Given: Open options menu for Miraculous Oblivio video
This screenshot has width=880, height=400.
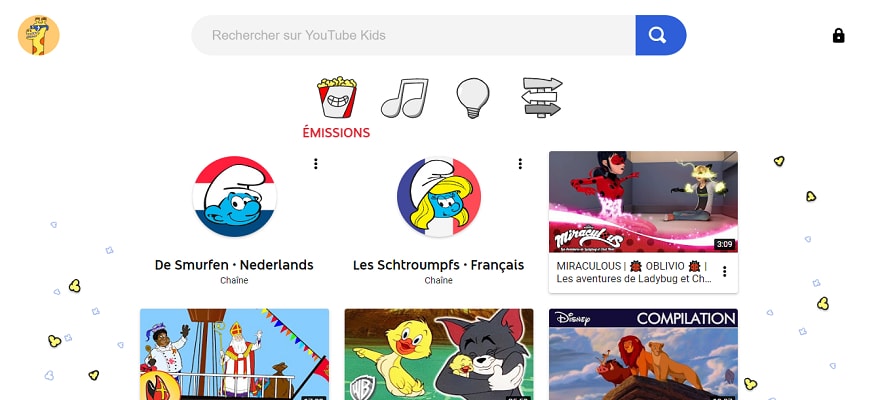Looking at the screenshot, I should 725,272.
